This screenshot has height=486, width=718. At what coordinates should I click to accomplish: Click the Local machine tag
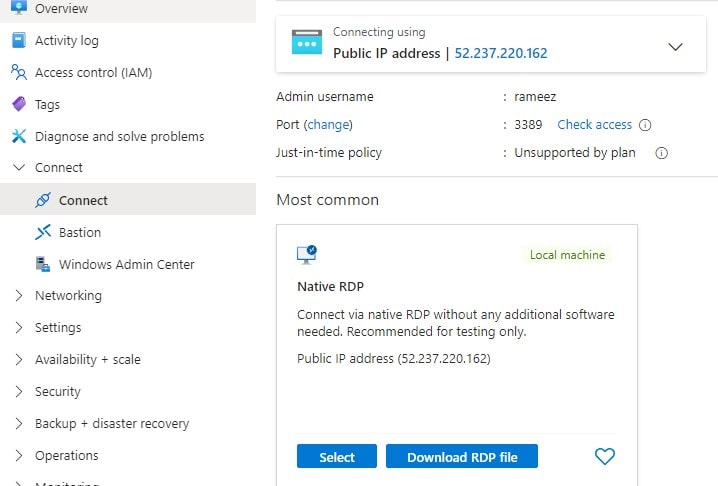(567, 255)
